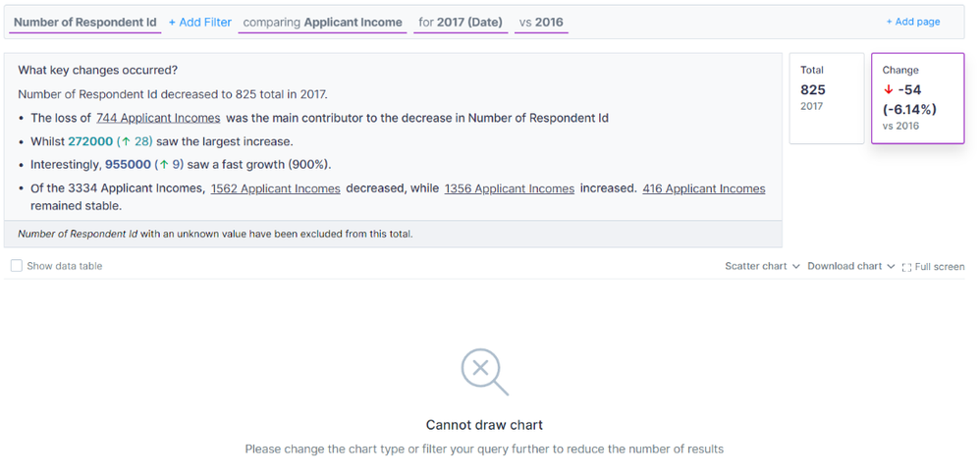Select the Change vs 2016 card
The height and width of the screenshot is (476, 980).
(917, 98)
